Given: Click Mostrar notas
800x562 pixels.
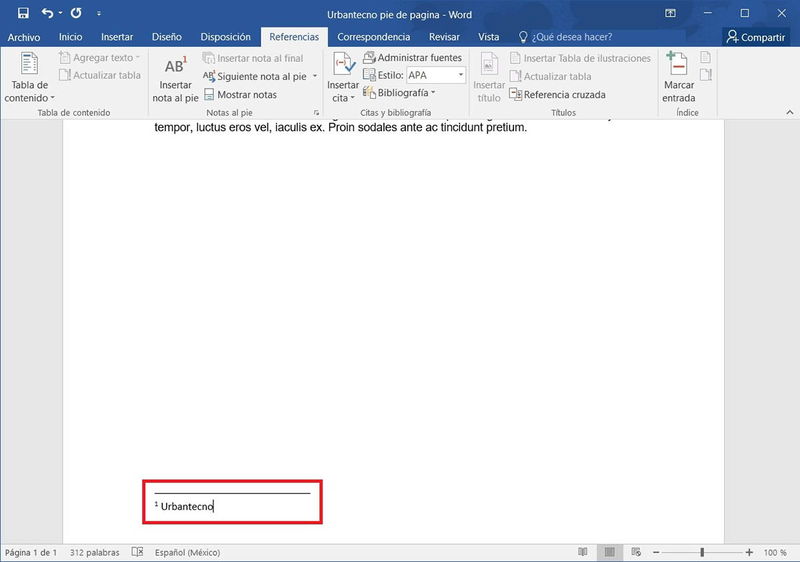Looking at the screenshot, I should [240, 94].
